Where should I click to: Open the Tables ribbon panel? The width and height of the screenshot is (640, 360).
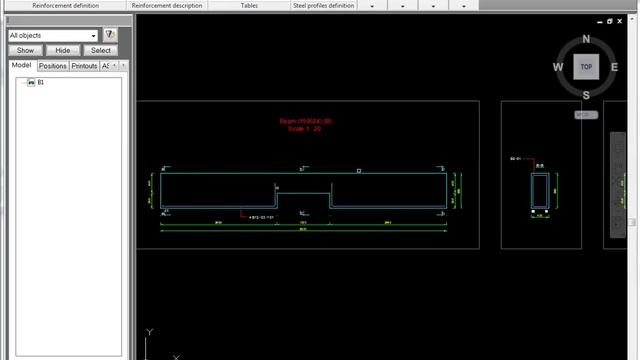[x=249, y=6]
